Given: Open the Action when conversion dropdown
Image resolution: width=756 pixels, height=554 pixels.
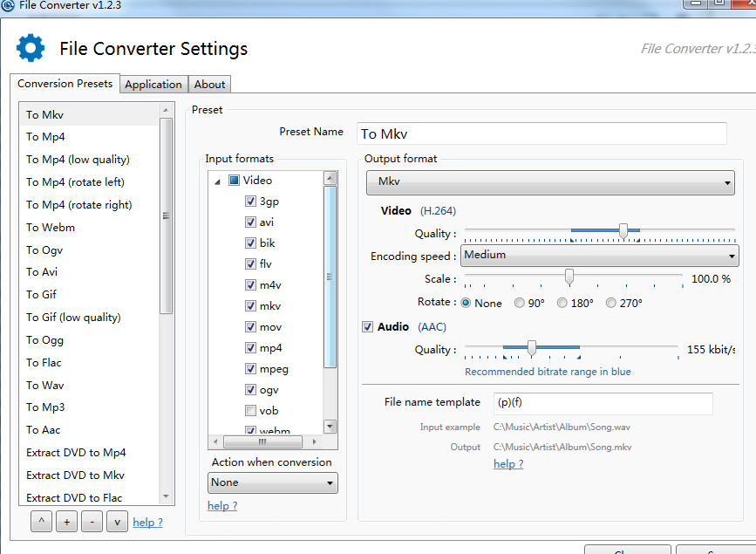Looking at the screenshot, I should coord(272,482).
